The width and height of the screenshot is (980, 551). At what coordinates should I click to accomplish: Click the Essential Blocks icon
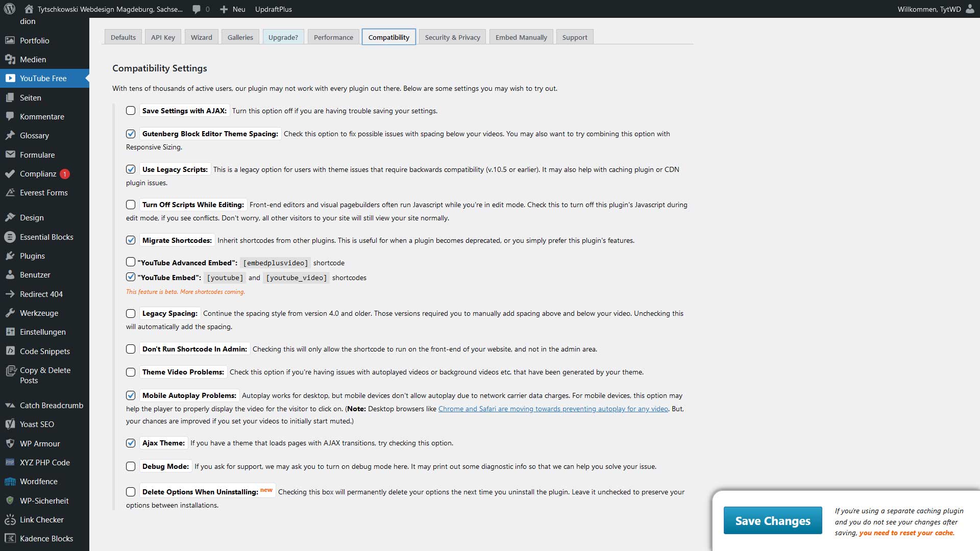tap(10, 237)
